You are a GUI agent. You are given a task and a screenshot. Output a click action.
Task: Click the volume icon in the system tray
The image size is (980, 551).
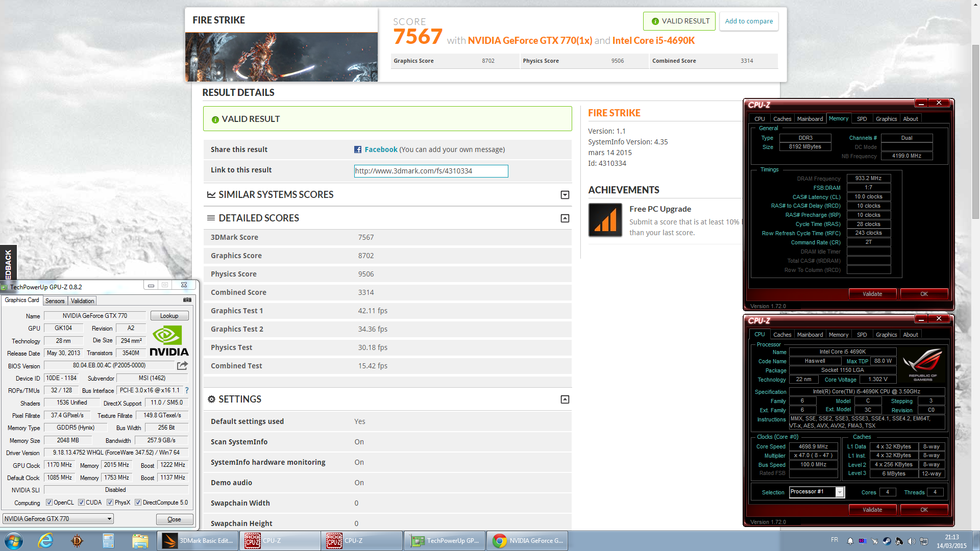click(x=911, y=541)
